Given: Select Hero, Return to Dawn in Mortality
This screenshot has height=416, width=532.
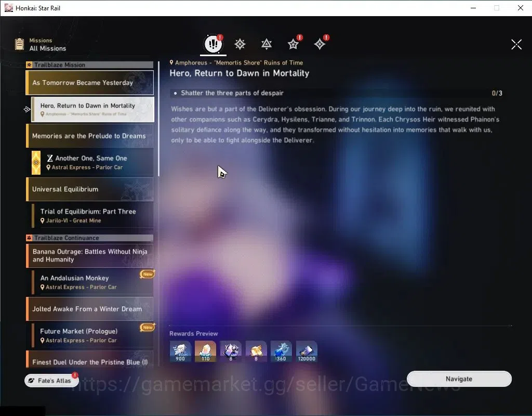Looking at the screenshot, I should (92, 109).
